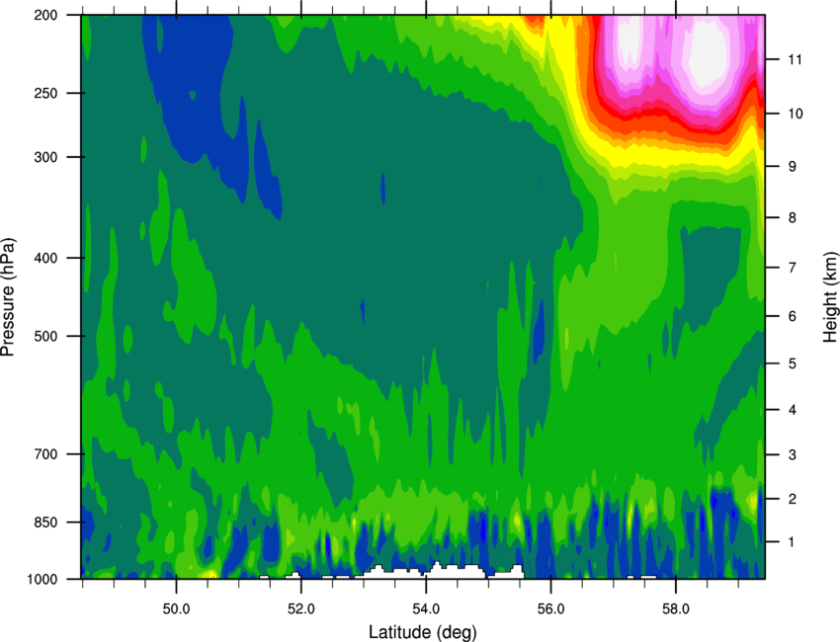Viewport: 840px width, 642px height.
Task: Click the 11 km height label
Action: pos(795,59)
